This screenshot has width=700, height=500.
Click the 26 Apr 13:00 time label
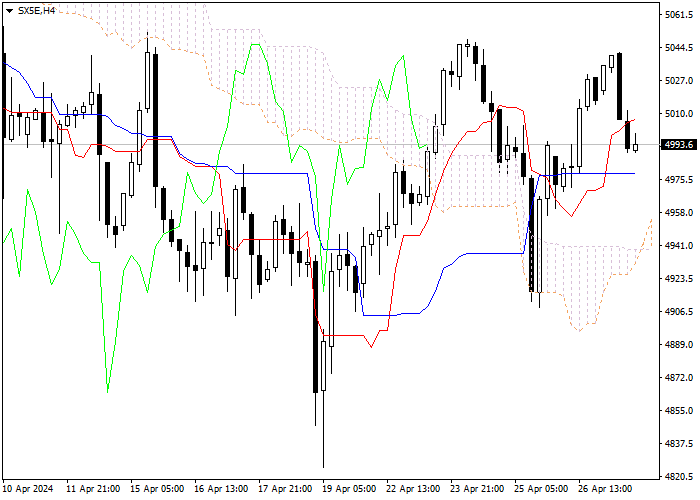tap(605, 489)
